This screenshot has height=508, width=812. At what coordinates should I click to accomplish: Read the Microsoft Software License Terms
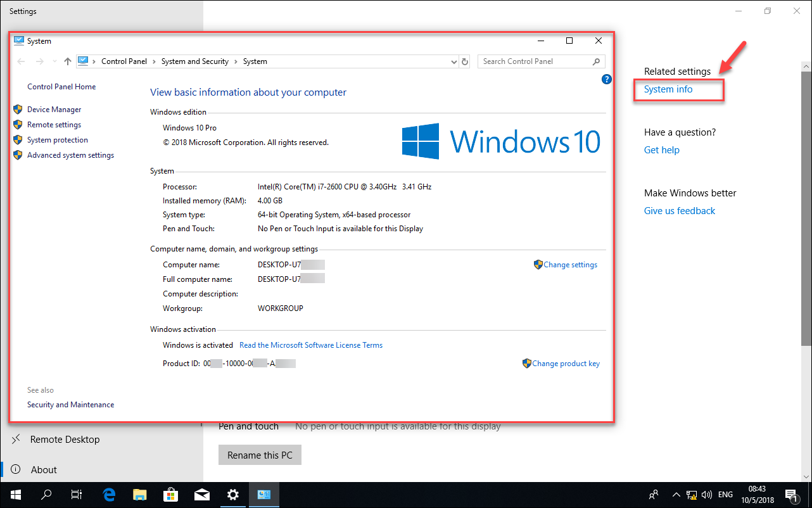(311, 345)
